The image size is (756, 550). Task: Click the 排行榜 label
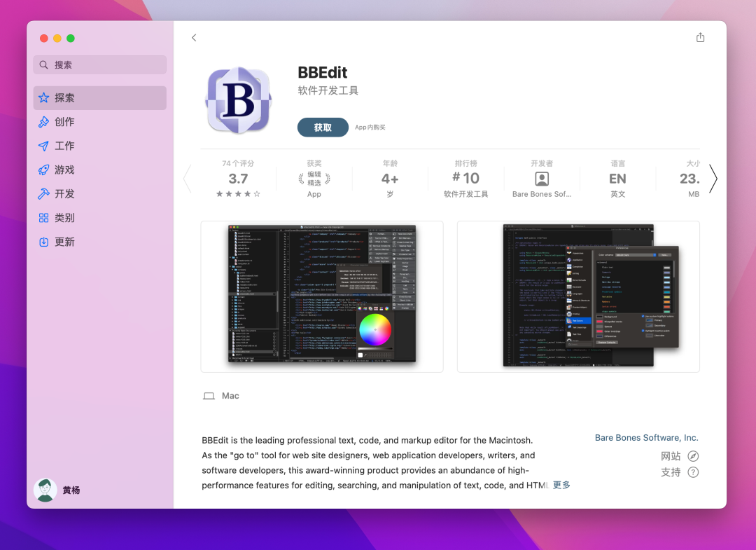click(465, 163)
